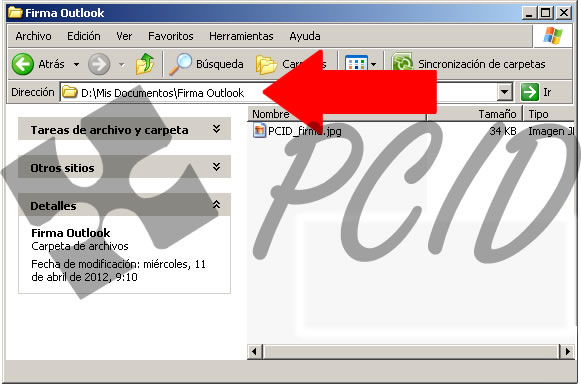Sort by the Tipo column header
Image resolution: width=581 pixels, height=384 pixels.
pyautogui.click(x=549, y=114)
